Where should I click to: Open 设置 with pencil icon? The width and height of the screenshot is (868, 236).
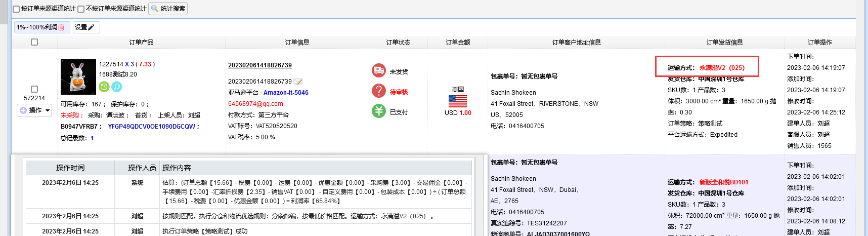tap(86, 27)
